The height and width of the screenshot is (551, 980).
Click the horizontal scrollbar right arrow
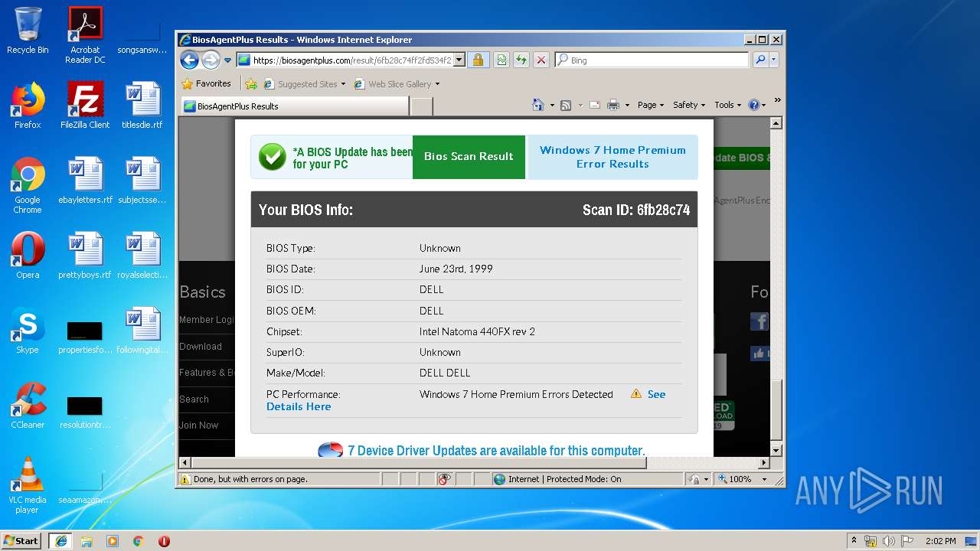[x=763, y=463]
